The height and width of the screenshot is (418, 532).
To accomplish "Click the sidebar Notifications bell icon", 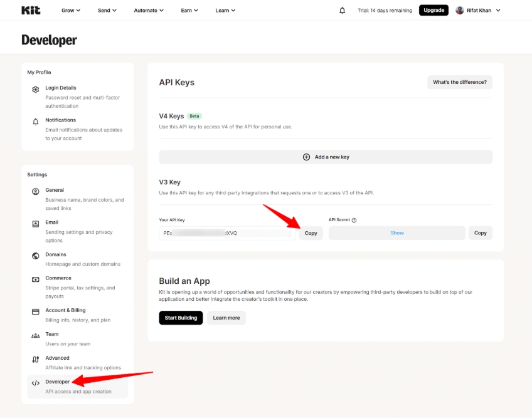I will 36,122.
